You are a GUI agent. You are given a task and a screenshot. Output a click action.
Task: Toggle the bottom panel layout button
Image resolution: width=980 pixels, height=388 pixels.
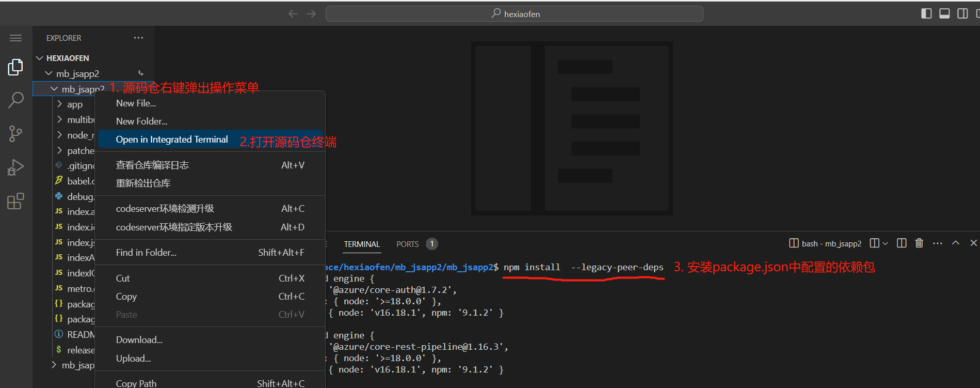coord(944,13)
